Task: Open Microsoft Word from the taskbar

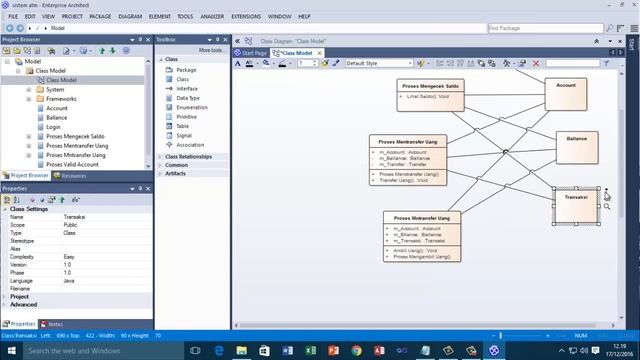Action: click(287, 351)
